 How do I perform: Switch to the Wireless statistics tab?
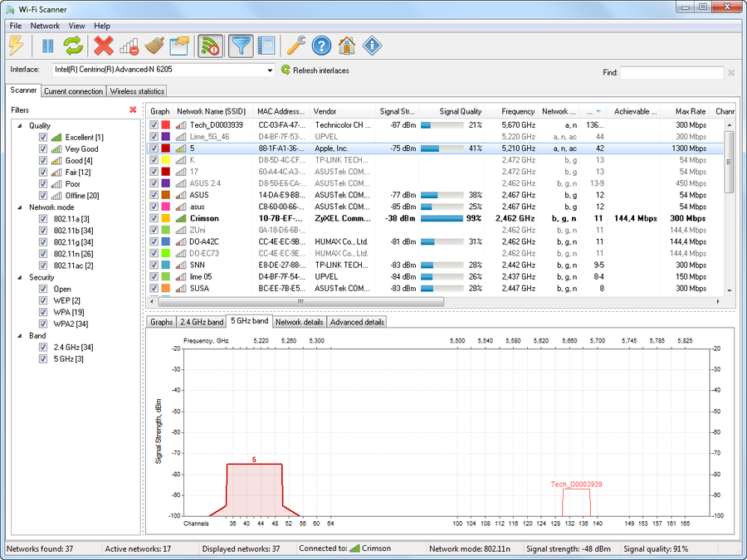[x=137, y=91]
